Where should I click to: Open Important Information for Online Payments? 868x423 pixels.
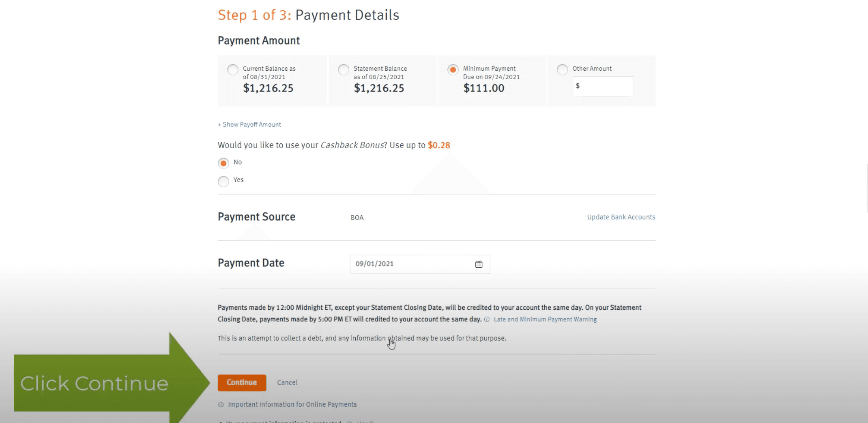(x=292, y=404)
